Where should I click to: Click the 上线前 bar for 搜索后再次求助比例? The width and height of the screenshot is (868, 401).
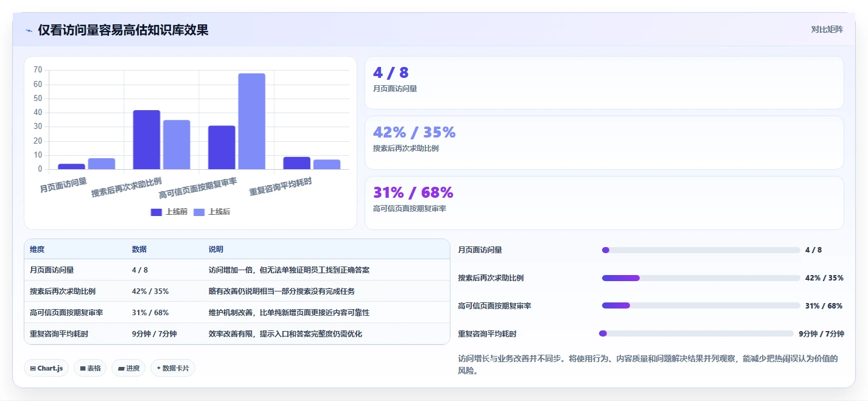click(x=147, y=139)
